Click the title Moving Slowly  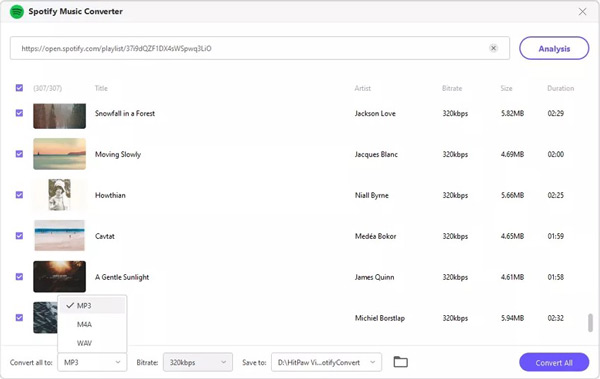coord(118,154)
